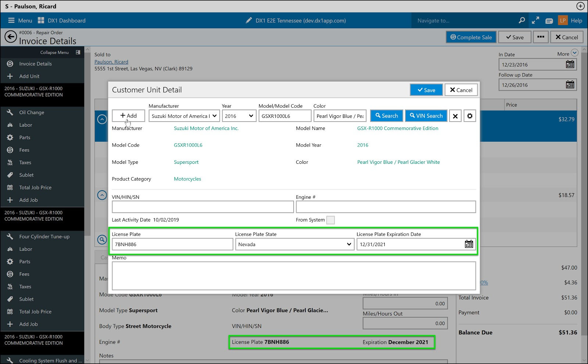Open the In Date calendar picker

570,65
